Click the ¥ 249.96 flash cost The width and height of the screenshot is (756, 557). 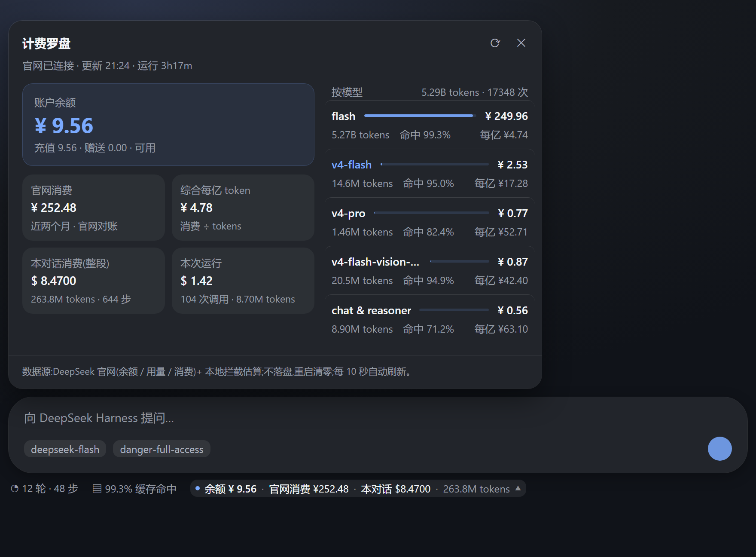click(x=506, y=116)
